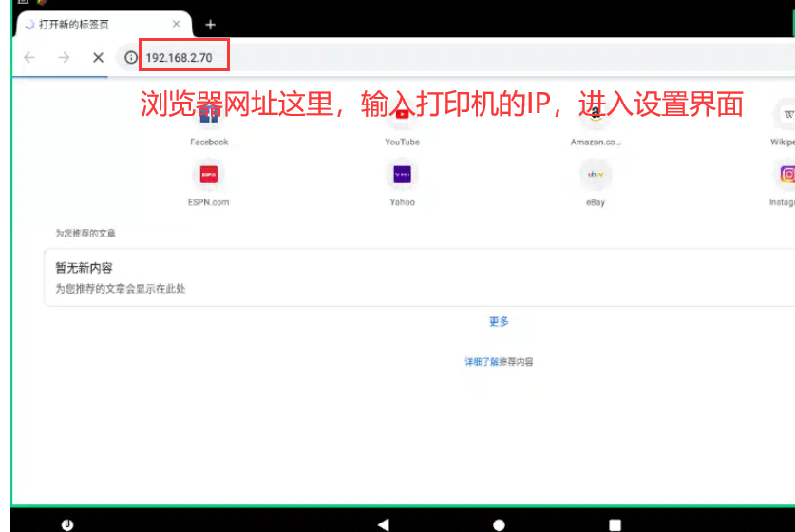The image size is (795, 532).
Task: Open the YouTube shortcut icon
Action: [402, 116]
